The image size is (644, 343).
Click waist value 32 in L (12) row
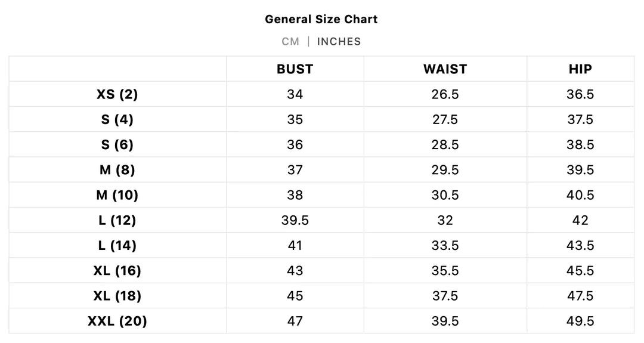(445, 220)
